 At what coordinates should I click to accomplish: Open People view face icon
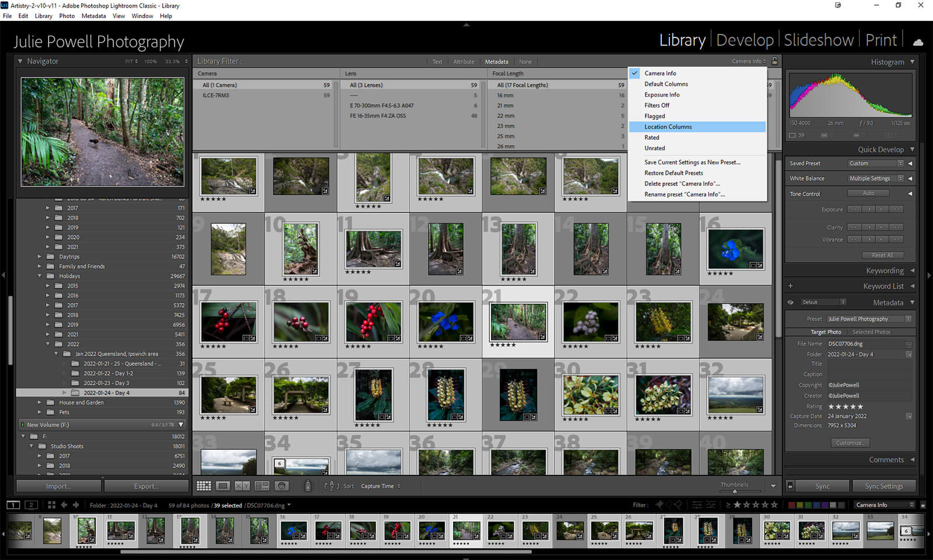click(x=282, y=486)
